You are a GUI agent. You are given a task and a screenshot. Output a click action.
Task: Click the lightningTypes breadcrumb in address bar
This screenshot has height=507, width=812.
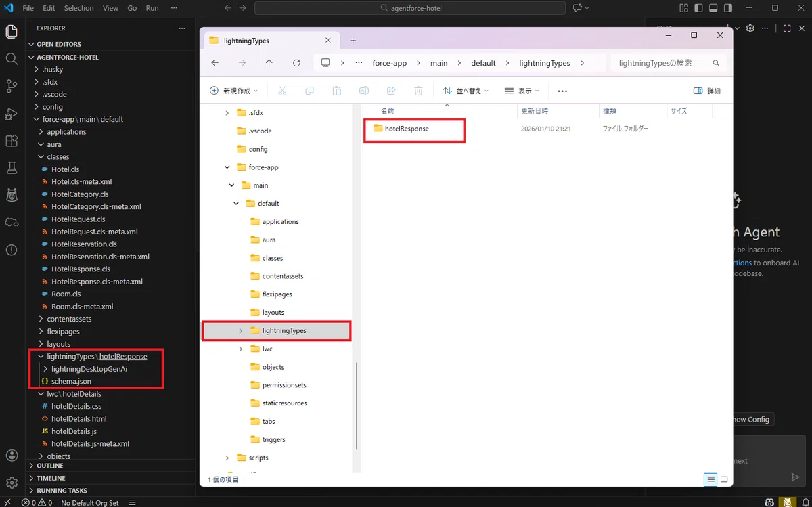tap(545, 63)
